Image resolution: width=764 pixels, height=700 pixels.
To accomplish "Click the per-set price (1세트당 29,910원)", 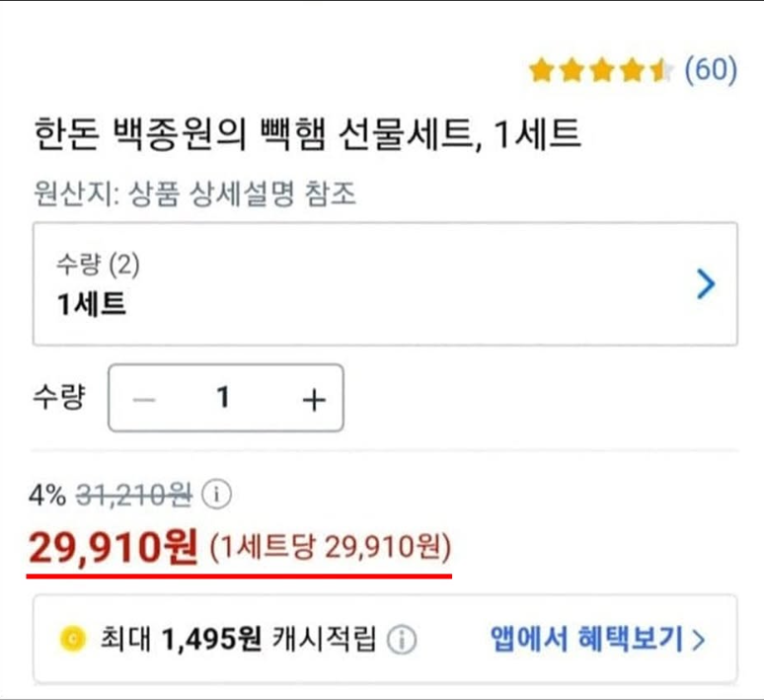I will click(331, 546).
